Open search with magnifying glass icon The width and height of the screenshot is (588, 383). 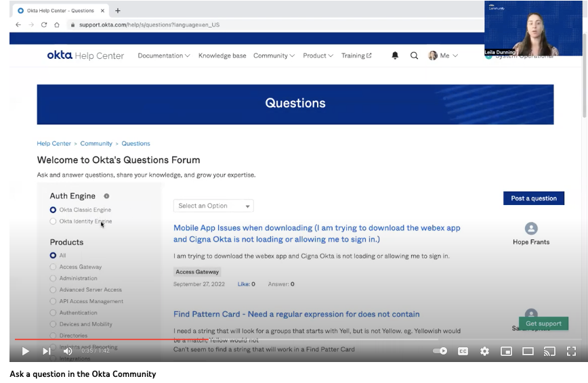414,55
